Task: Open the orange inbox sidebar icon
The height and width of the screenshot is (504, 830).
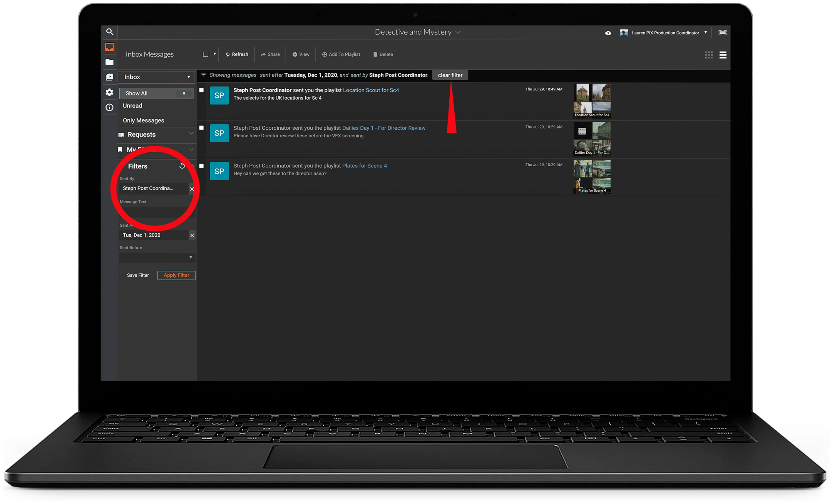Action: pos(109,47)
